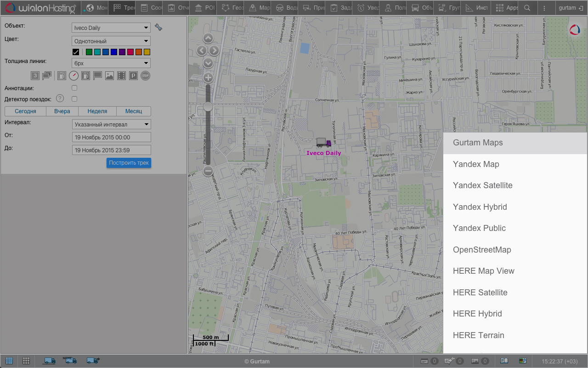588x368 pixels.
Task: Click first truck icon in bottom bar
Action: 49,361
